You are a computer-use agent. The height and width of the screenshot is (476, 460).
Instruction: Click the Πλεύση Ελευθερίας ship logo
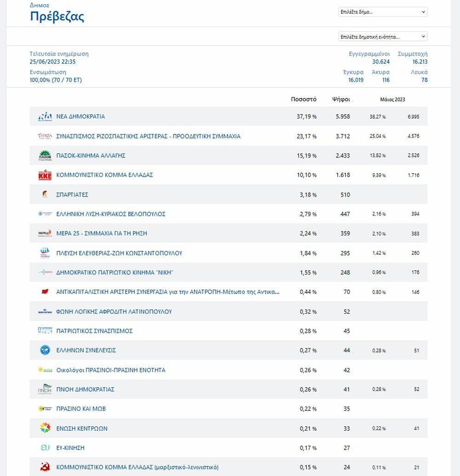tap(45, 253)
